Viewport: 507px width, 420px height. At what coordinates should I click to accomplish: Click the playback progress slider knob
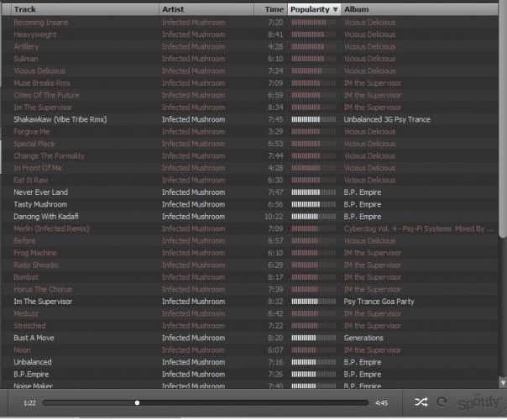(137, 402)
